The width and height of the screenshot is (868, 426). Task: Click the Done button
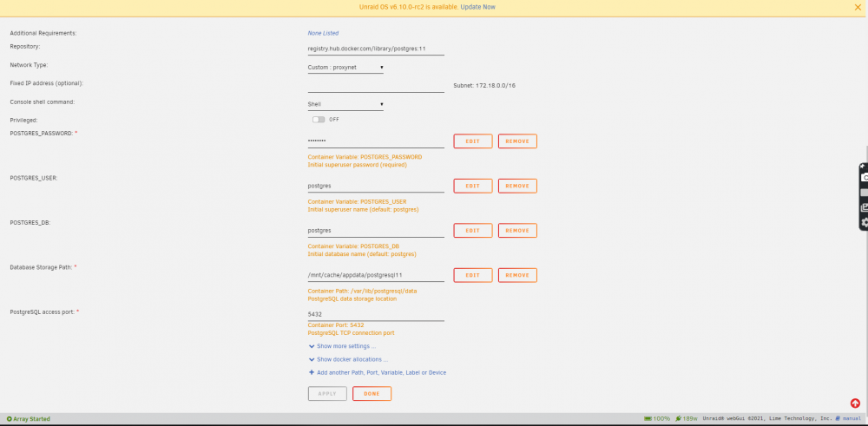pyautogui.click(x=372, y=393)
